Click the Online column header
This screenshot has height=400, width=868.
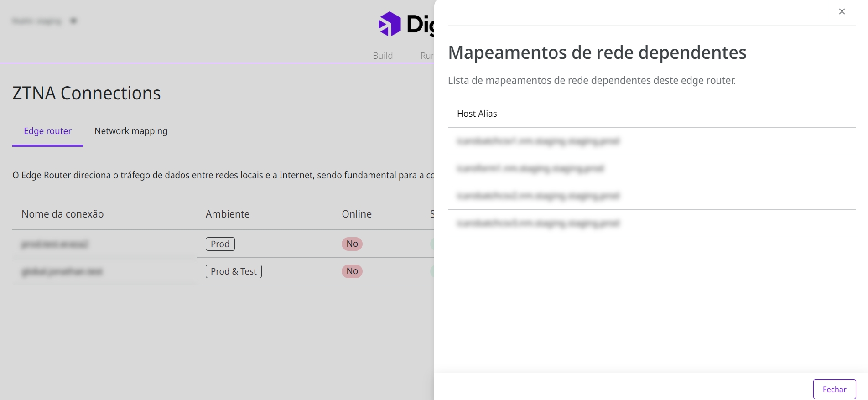click(356, 214)
